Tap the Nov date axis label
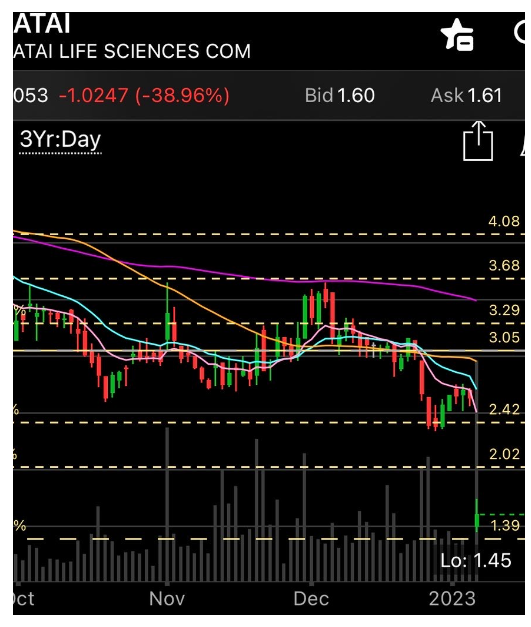This screenshot has height=627, width=531. coord(167,599)
